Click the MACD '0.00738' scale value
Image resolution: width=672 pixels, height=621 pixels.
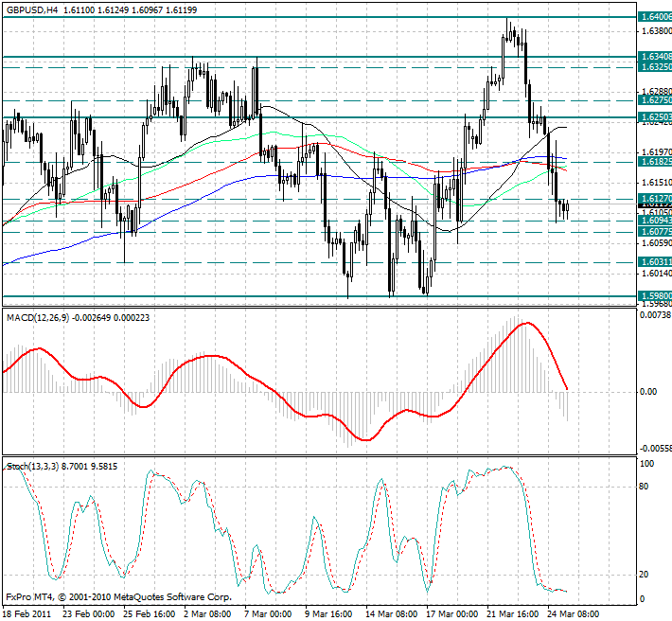point(655,315)
